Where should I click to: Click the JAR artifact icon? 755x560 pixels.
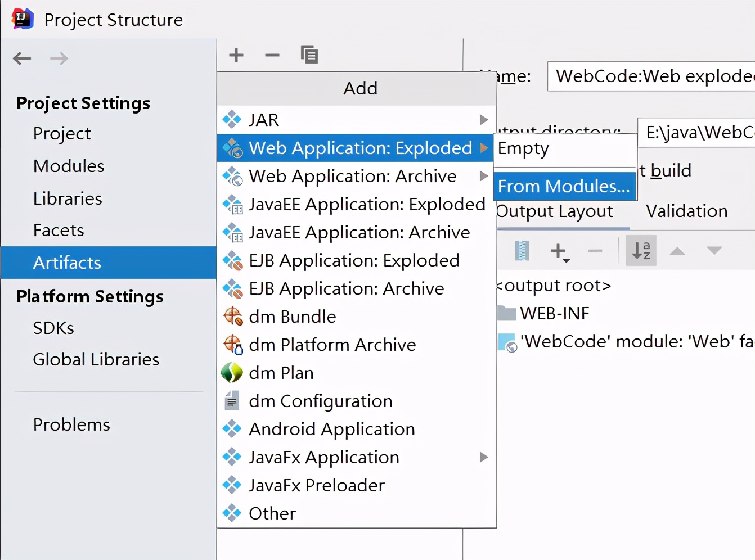point(232,119)
